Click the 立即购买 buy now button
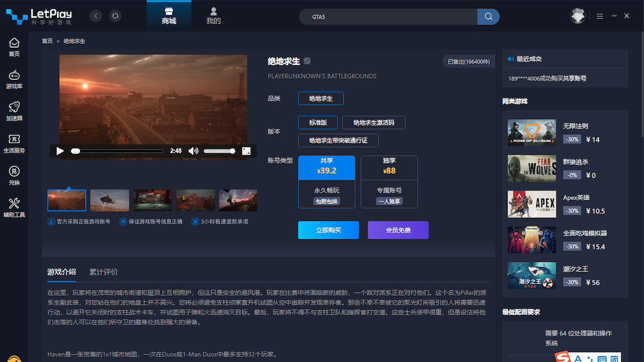Screen dimensions: 644x362 [329, 230]
